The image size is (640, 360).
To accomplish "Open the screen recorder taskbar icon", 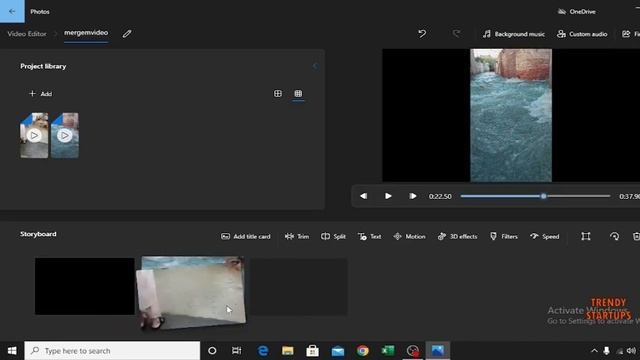I will tap(413, 351).
